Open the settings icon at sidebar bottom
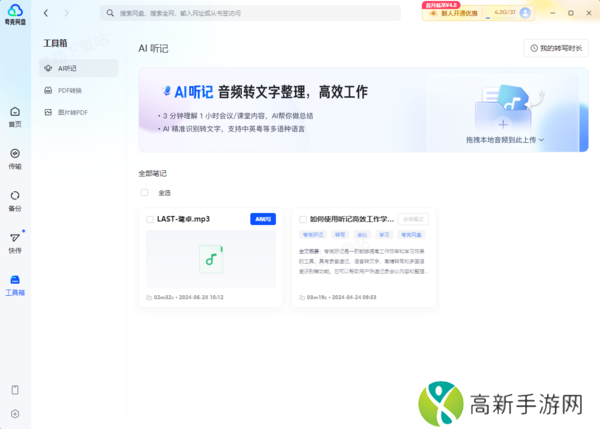This screenshot has width=600, height=429. click(15, 414)
